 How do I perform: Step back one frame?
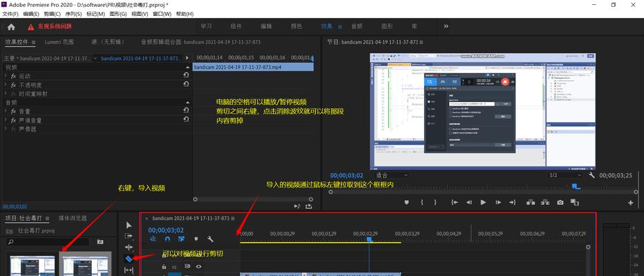[469, 202]
